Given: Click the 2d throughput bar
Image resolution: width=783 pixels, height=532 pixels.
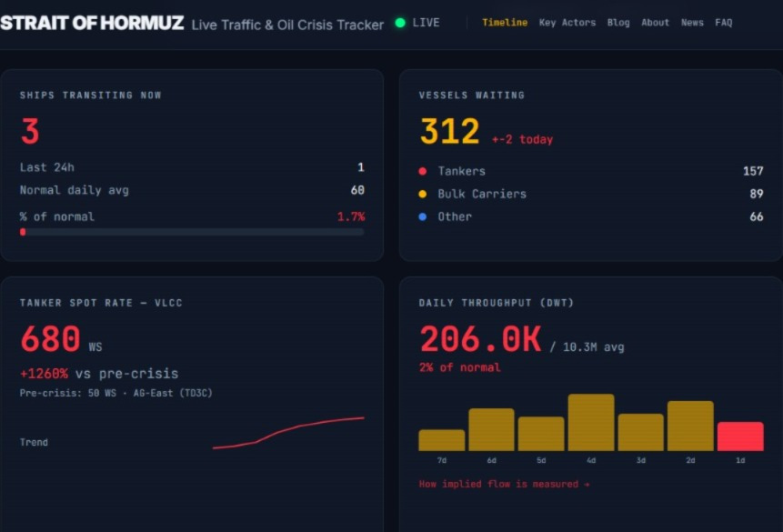Looking at the screenshot, I should pos(690,427).
